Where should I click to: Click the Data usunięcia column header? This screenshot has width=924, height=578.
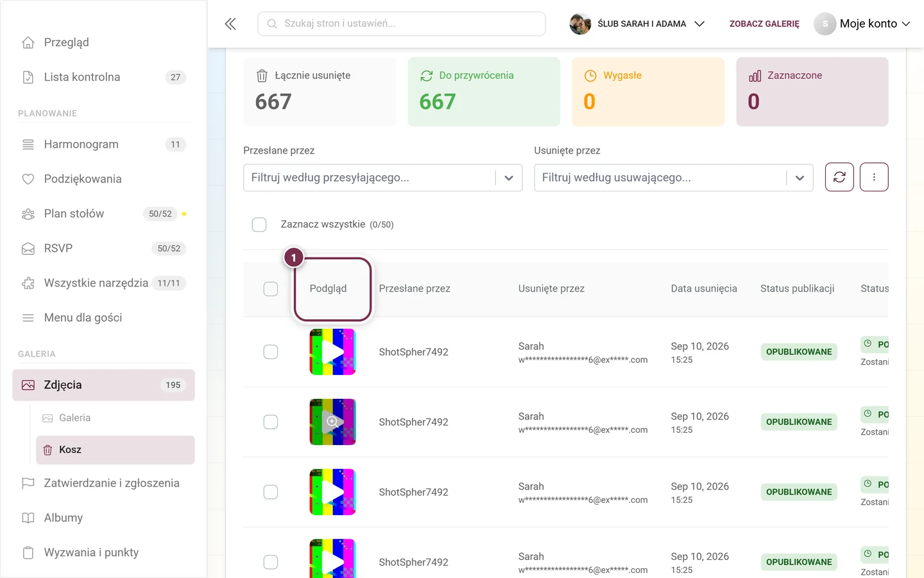pos(704,289)
